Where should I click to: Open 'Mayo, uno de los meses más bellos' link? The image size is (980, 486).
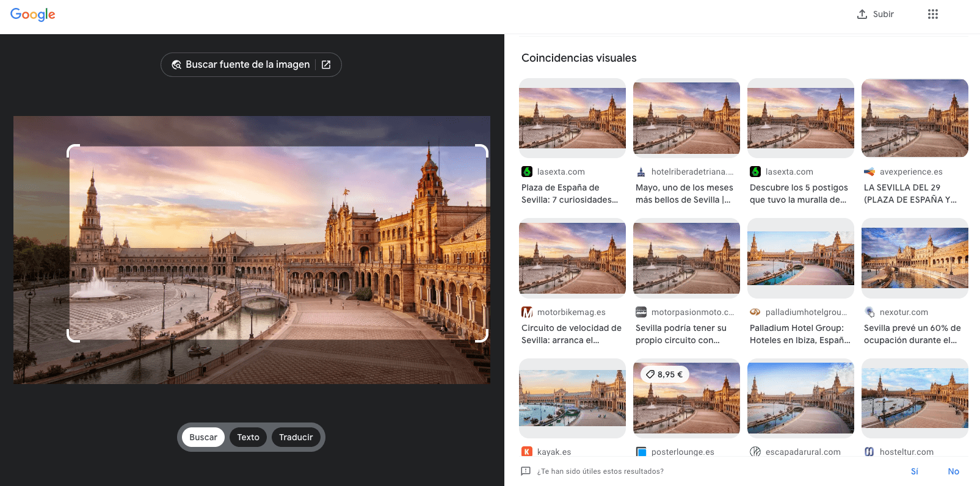point(684,194)
